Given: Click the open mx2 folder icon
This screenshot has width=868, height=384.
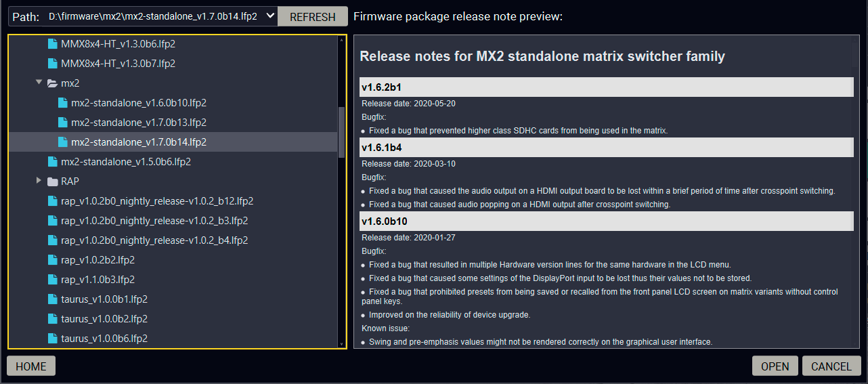Looking at the screenshot, I should 53,83.
